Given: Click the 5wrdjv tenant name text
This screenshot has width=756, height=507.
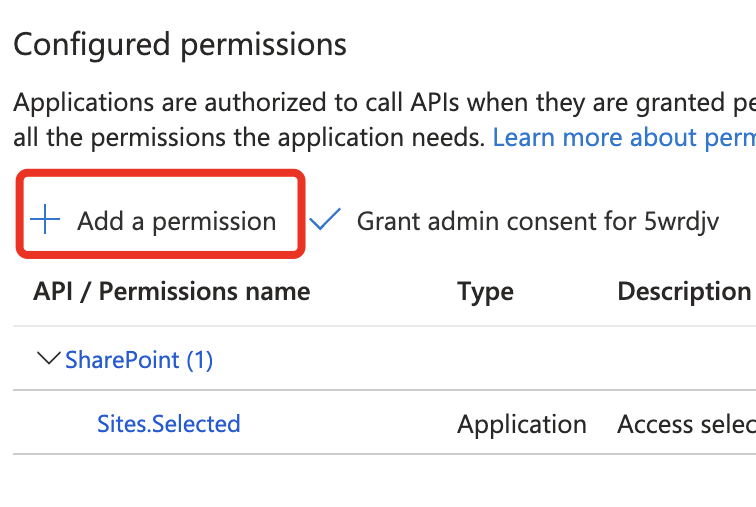Looking at the screenshot, I should click(x=682, y=221).
